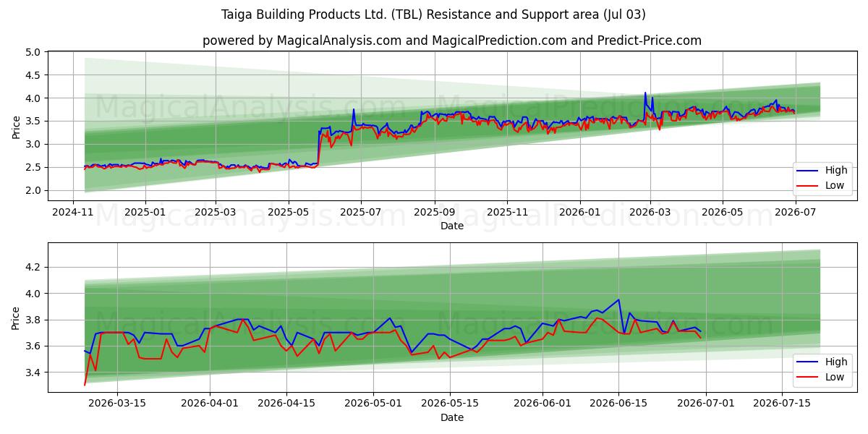
Task: Click the '2025-09' date tick label
Action: (x=434, y=212)
